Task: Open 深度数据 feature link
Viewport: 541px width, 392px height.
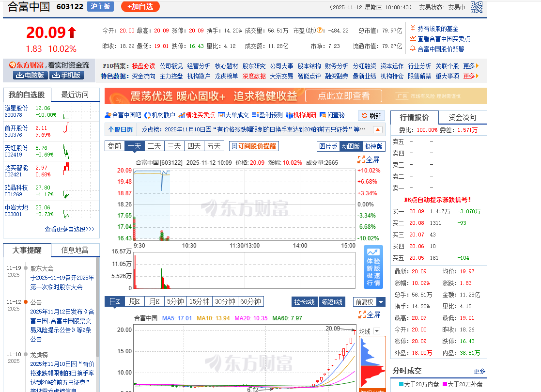Action: point(254,76)
